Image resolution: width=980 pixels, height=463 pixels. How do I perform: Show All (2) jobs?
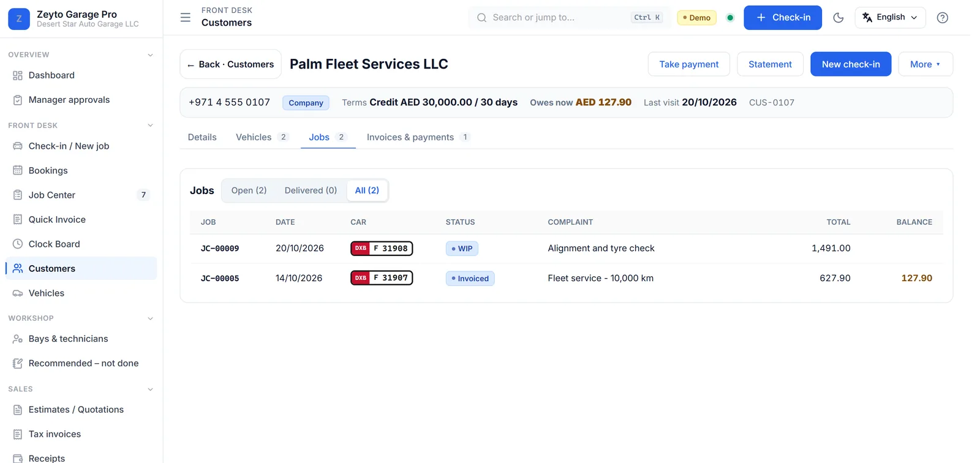point(367,190)
